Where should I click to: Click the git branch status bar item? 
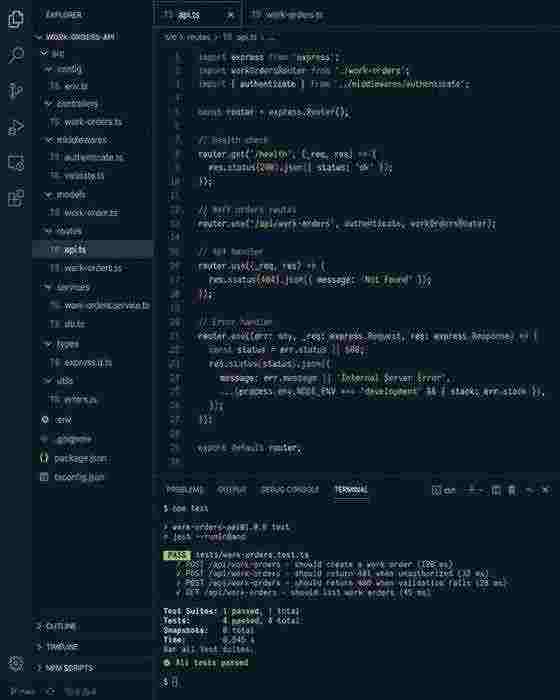pyautogui.click(x=22, y=691)
